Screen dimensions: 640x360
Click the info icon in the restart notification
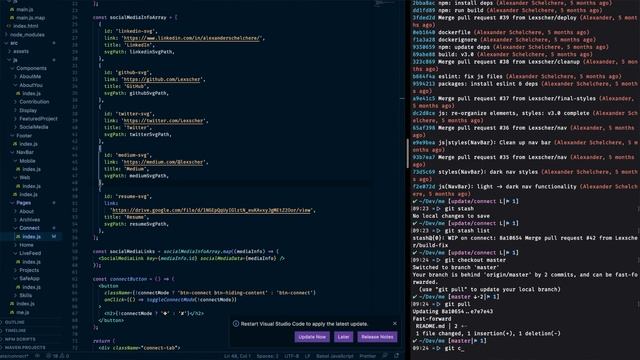point(236,324)
